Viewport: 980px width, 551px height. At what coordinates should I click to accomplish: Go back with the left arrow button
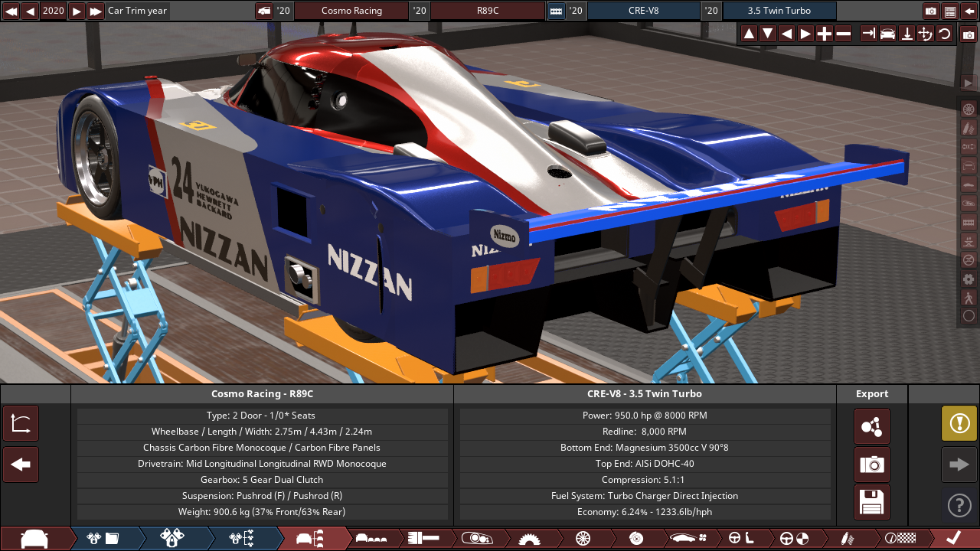21,465
